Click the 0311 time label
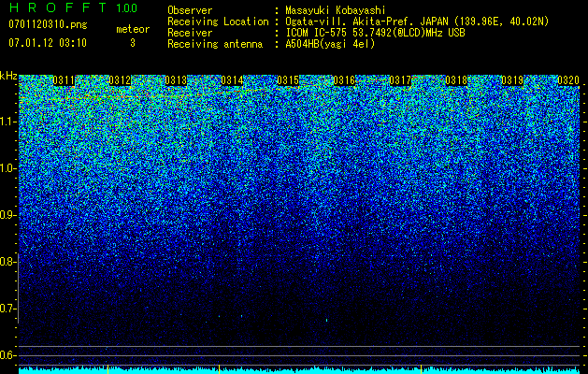 [64, 80]
